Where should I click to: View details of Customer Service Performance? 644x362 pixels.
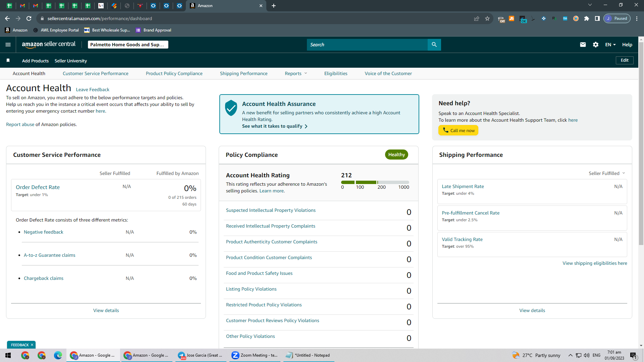click(106, 310)
